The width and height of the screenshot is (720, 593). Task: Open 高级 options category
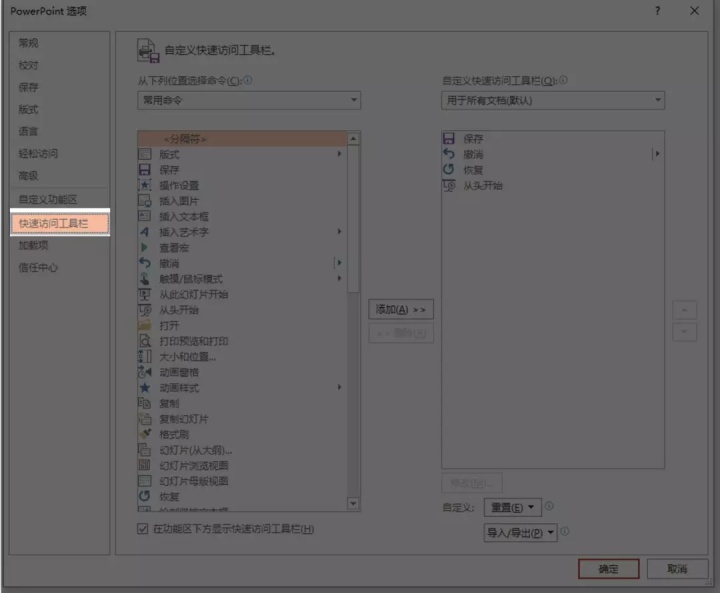28,175
